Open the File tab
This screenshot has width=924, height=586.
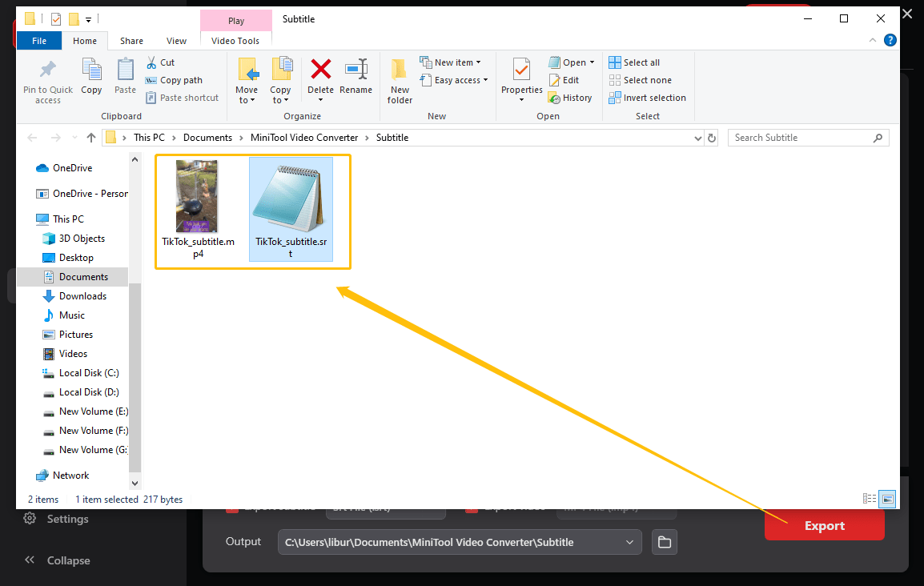click(x=39, y=41)
